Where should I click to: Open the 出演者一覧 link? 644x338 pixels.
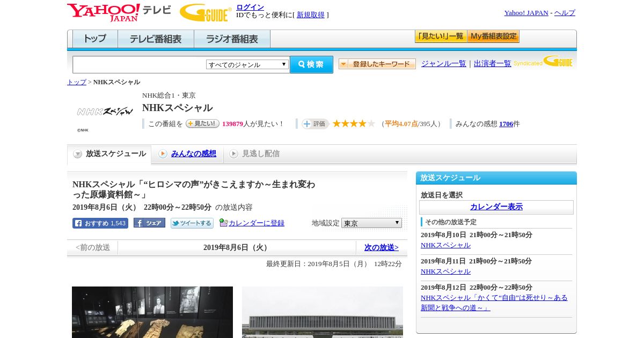tap(493, 63)
